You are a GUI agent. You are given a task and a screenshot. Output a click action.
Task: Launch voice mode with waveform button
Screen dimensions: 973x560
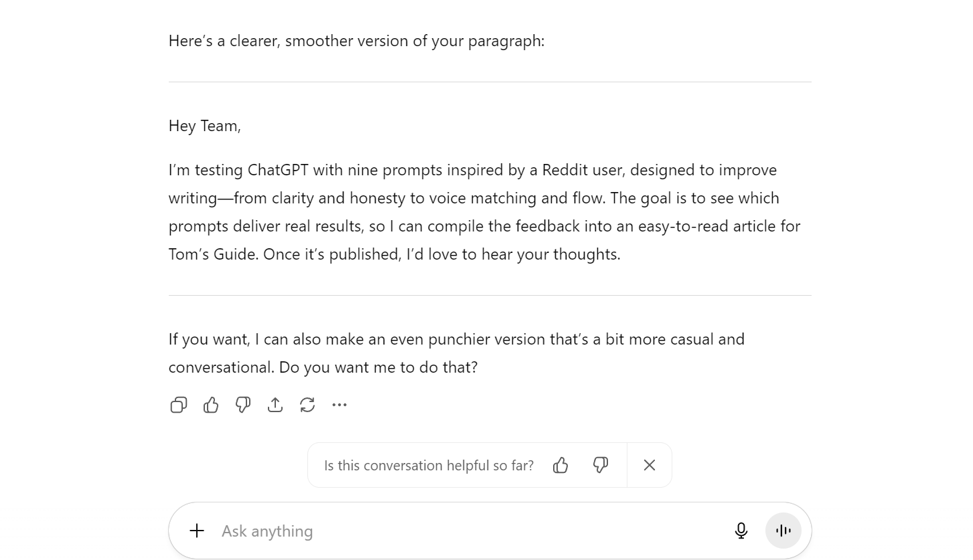click(783, 531)
